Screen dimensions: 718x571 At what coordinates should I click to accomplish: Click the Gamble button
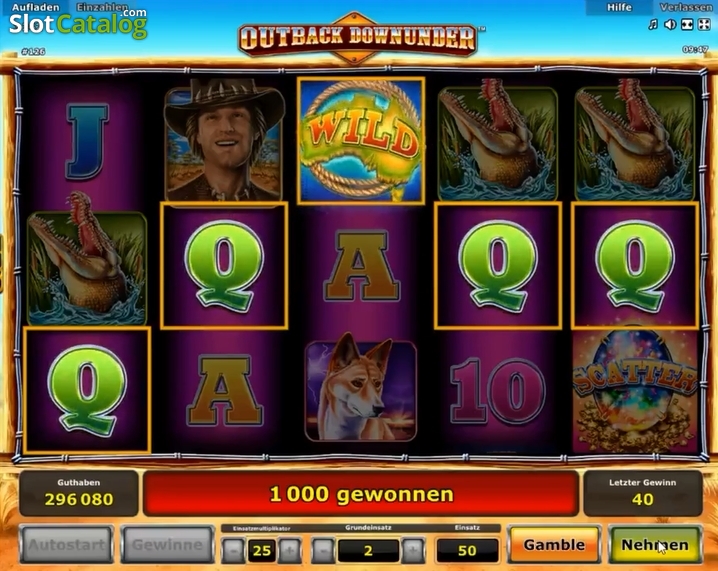point(554,545)
